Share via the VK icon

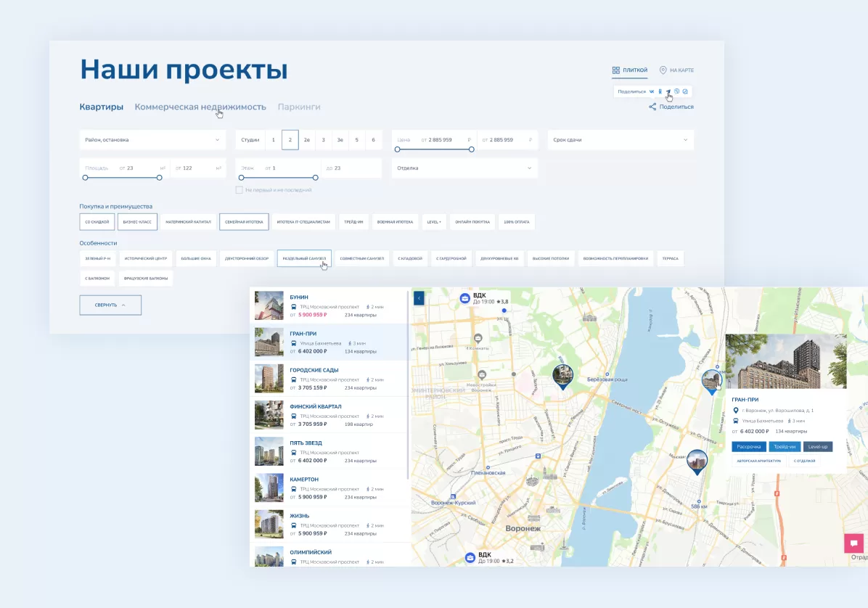click(652, 91)
